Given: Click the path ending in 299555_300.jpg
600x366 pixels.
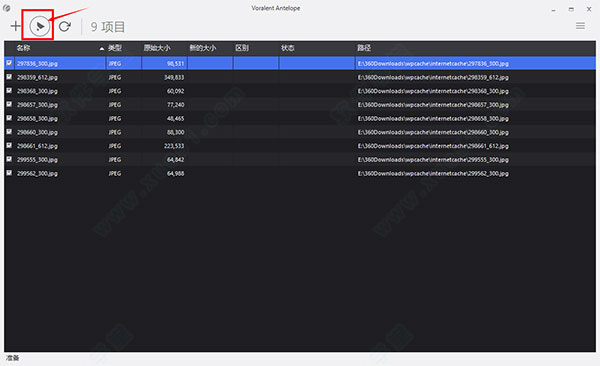Looking at the screenshot, I should (433, 160).
